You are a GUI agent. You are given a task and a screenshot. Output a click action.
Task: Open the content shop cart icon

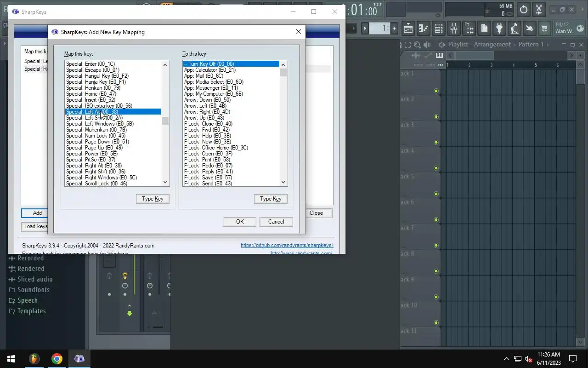click(x=544, y=29)
